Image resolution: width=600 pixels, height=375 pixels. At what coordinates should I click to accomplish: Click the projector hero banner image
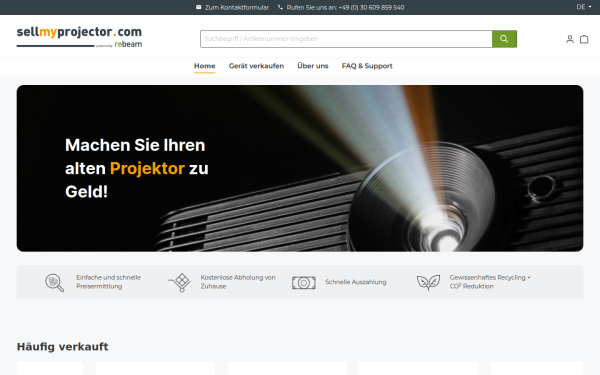[300, 168]
